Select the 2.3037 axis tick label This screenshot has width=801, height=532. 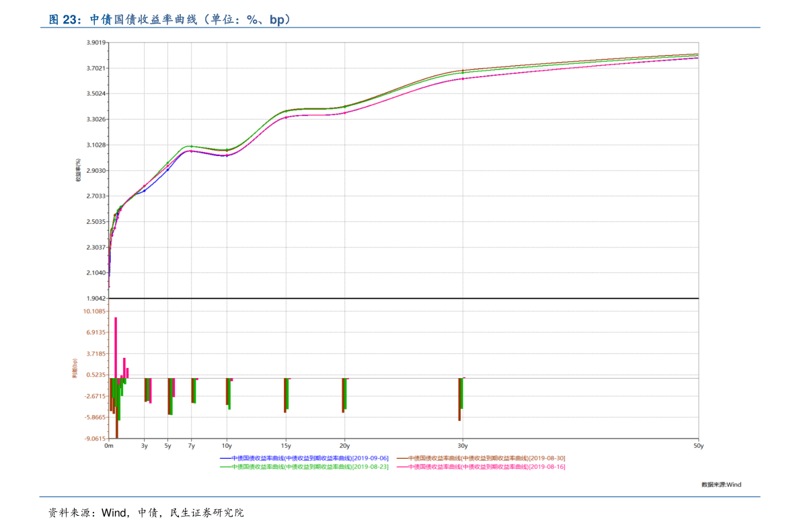(96, 247)
